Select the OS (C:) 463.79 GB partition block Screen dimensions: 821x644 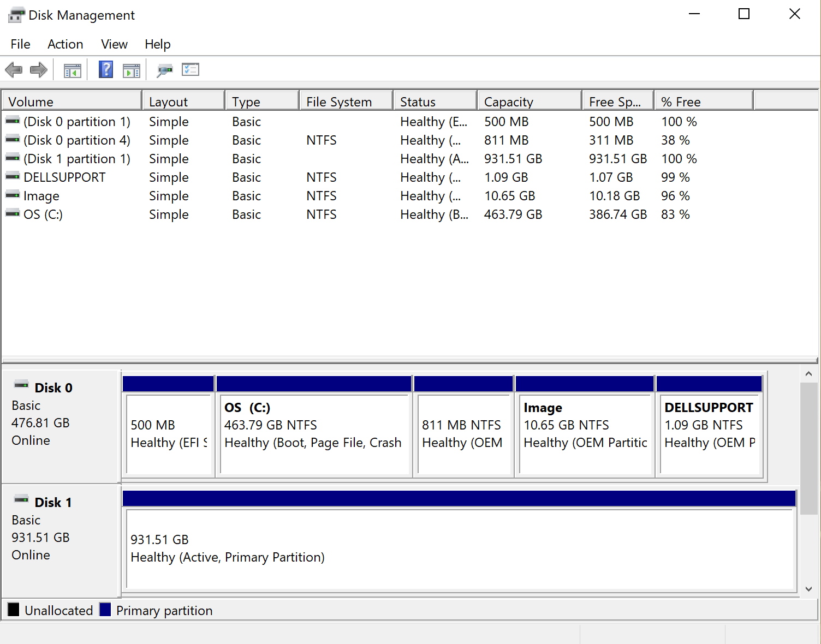[x=314, y=427]
